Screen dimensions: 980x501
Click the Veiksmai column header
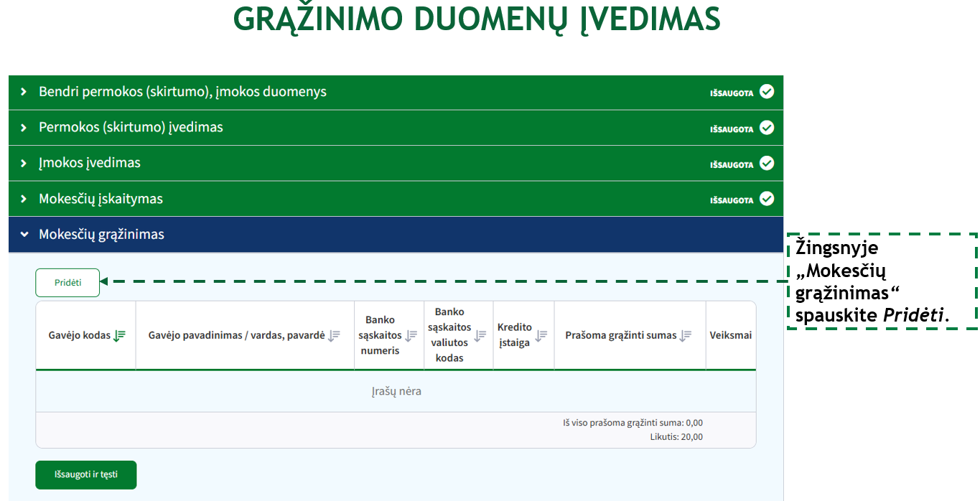pos(730,335)
